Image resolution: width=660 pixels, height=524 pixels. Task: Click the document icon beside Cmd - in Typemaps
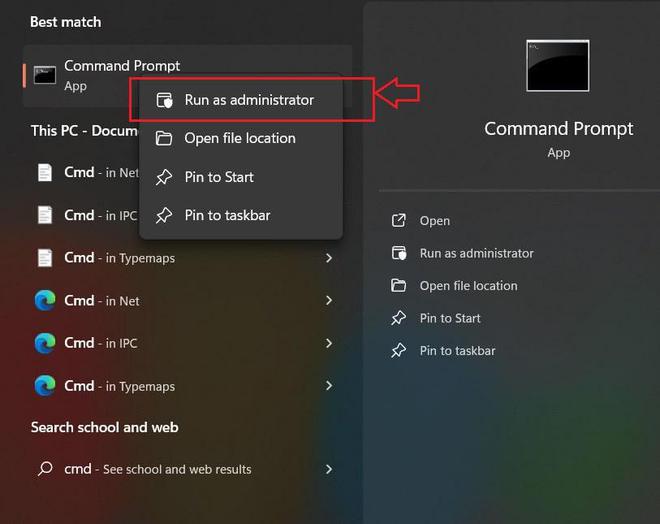click(44, 258)
